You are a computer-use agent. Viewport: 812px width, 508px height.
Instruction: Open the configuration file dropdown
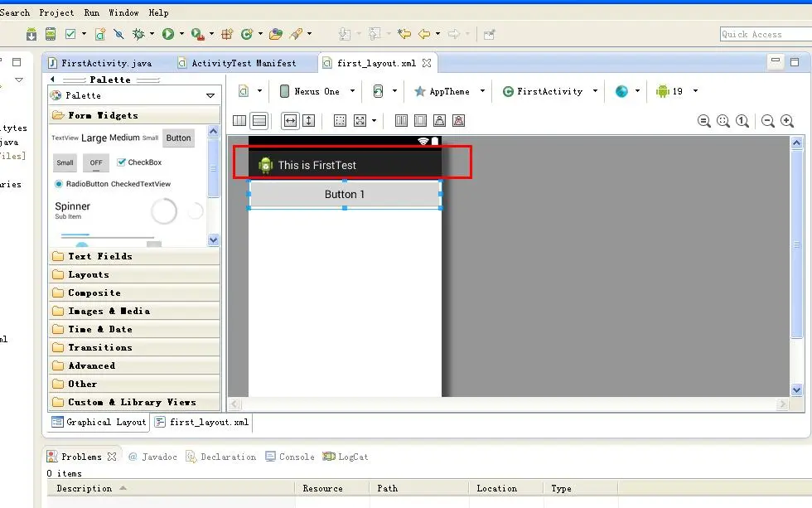(x=250, y=91)
